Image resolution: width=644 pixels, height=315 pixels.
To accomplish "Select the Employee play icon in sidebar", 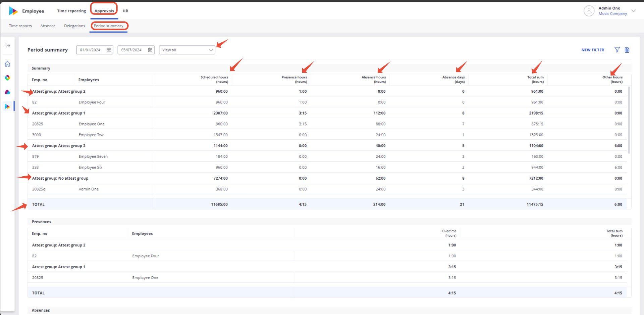I will pyautogui.click(x=7, y=106).
